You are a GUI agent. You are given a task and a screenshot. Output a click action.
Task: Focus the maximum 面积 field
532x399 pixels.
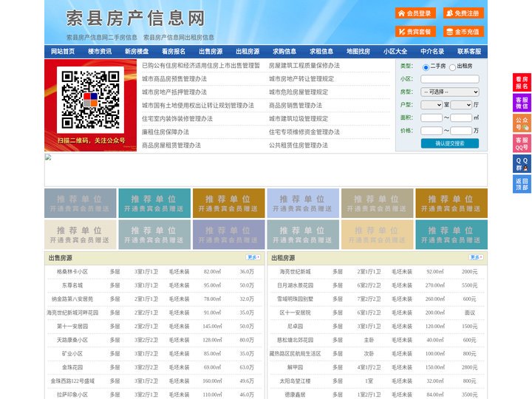461,117
